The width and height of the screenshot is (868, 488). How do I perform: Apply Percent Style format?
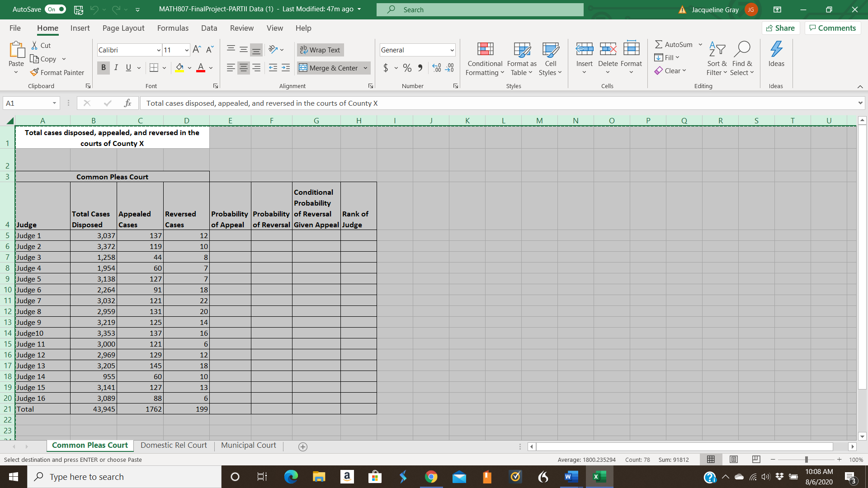[x=407, y=68]
